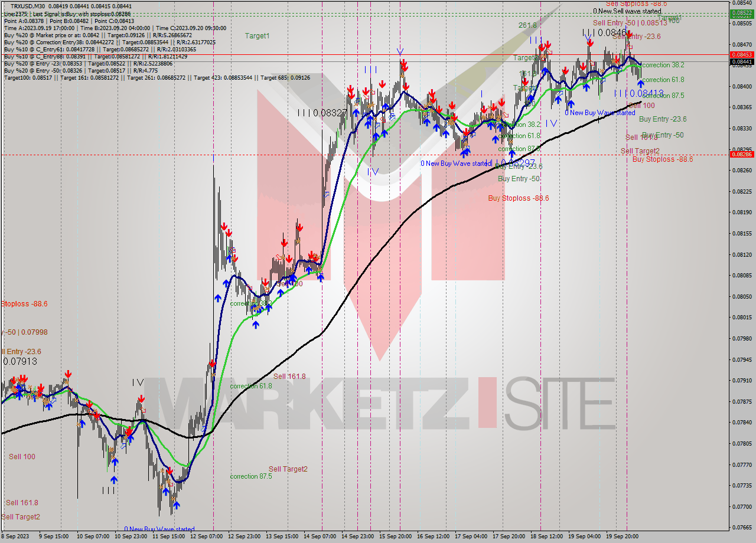Click the '11 Sep 15:00' time label

[169, 537]
